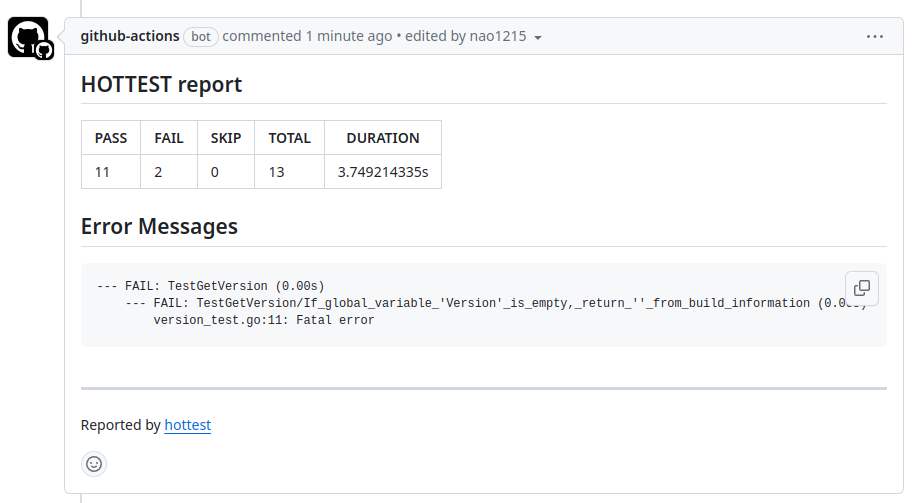The width and height of the screenshot is (913, 503).
Task: Add a reaction with smiley icon
Action: point(94,464)
